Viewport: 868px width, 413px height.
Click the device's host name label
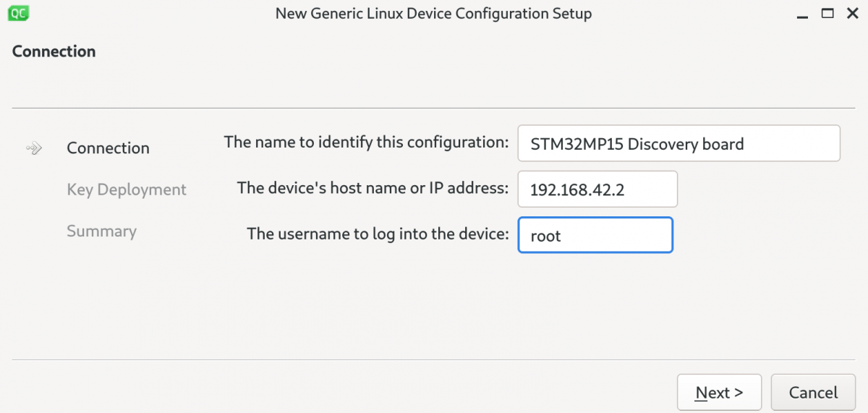point(373,188)
